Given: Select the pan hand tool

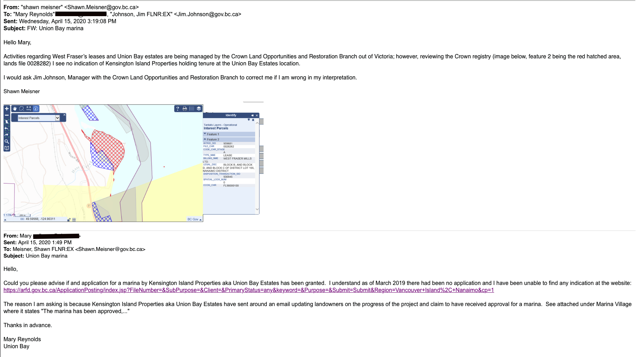Looking at the screenshot, I should coord(15,109).
